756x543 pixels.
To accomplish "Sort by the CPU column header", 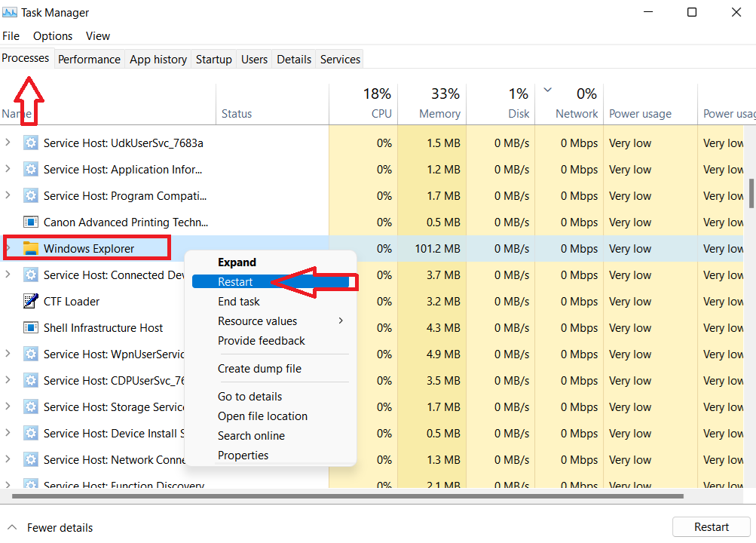I will click(363, 104).
